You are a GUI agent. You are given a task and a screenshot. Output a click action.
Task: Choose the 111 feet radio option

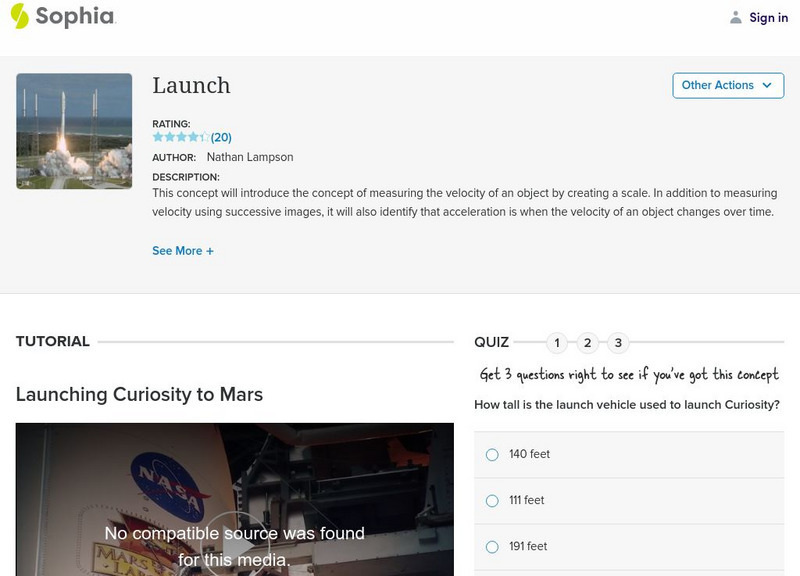click(x=492, y=500)
